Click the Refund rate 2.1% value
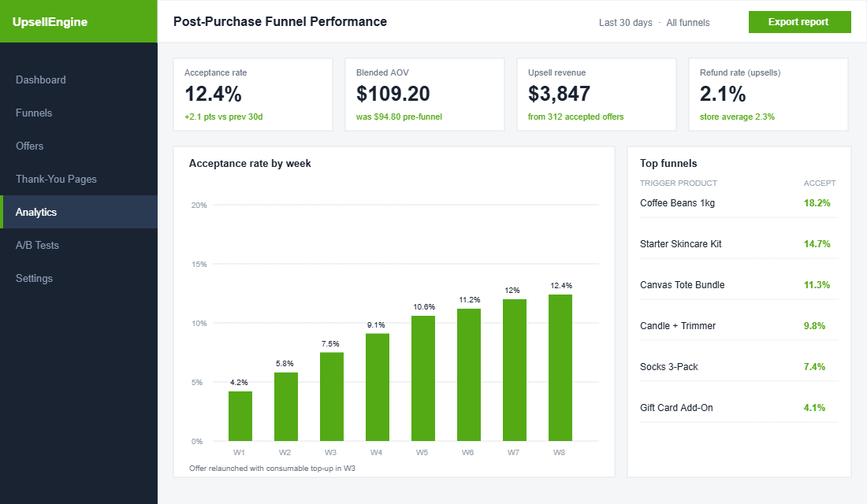This screenshot has width=867, height=504. [723, 94]
